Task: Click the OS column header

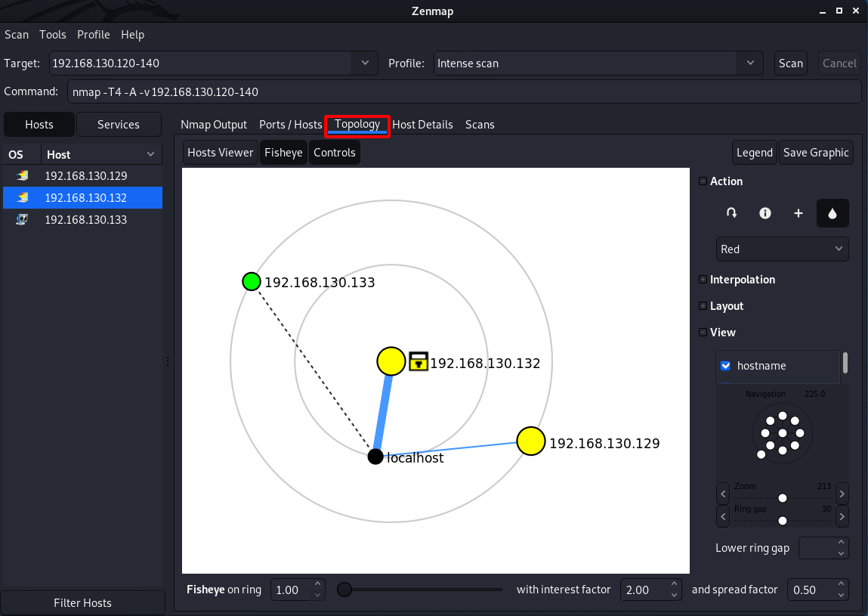Action: click(22, 154)
